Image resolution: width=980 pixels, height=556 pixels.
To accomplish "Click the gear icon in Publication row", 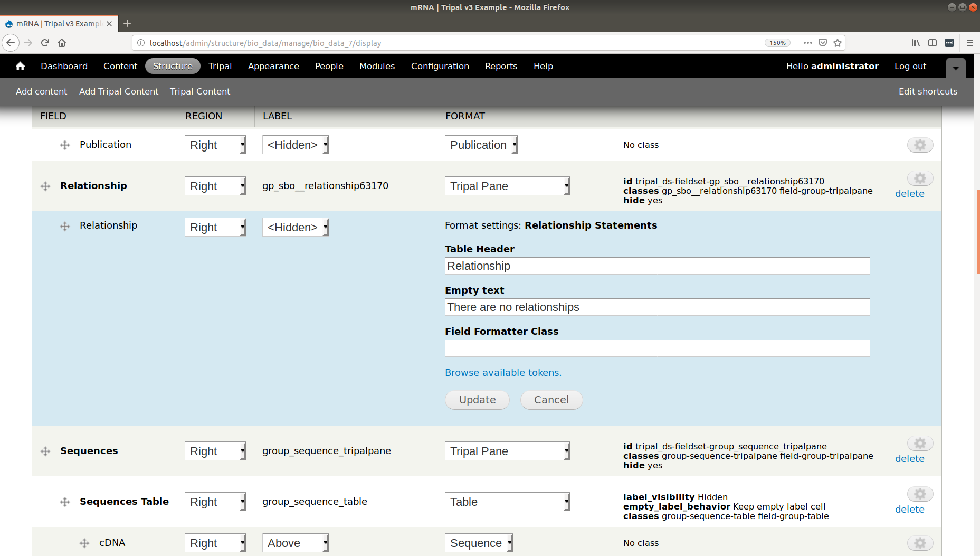I will pyautogui.click(x=920, y=145).
